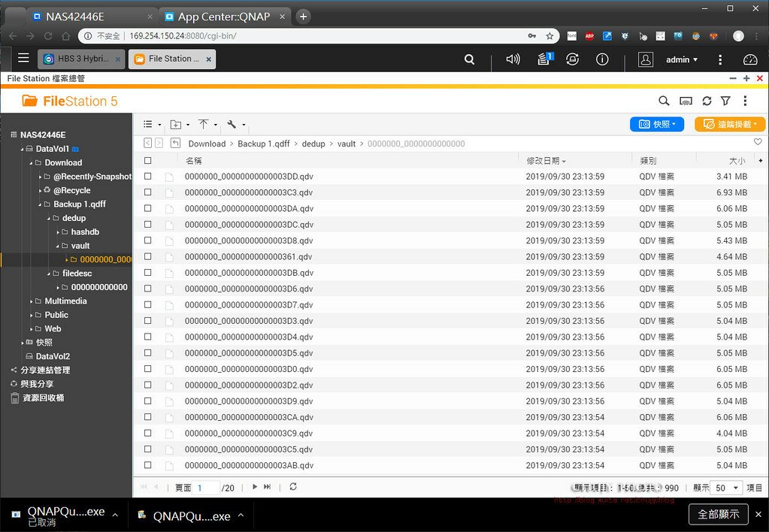Add current folder to favorites heart icon
Image resolution: width=769 pixels, height=532 pixels.
758,142
